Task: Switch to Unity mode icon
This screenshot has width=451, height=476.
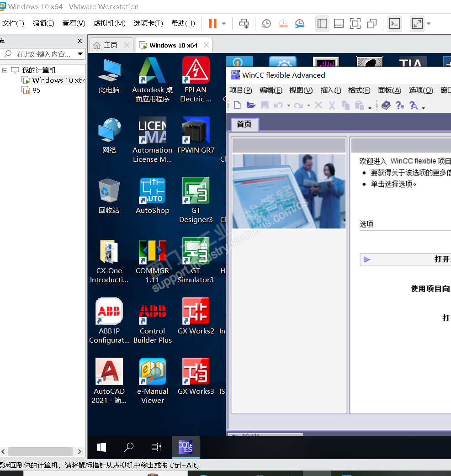Action: tap(372, 23)
